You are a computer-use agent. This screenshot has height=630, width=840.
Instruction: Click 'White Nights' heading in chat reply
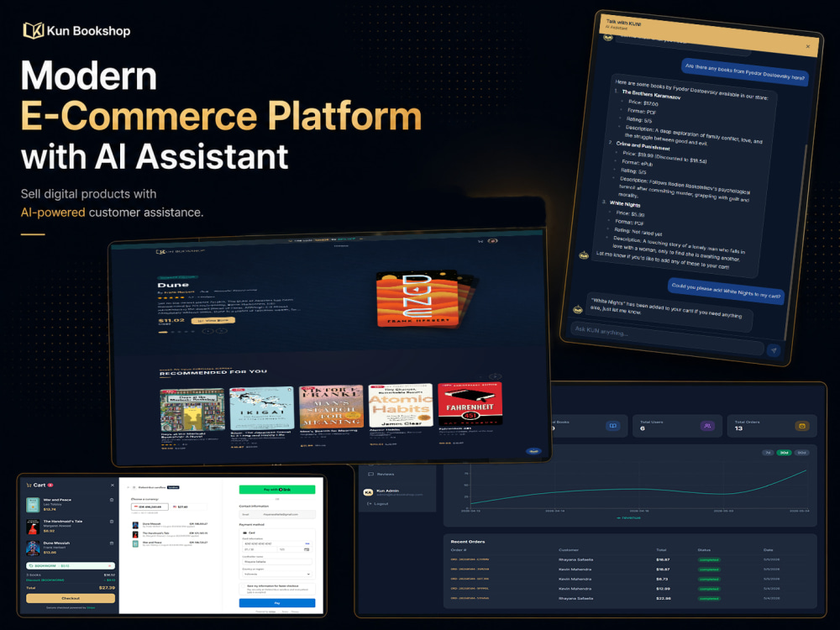point(625,204)
